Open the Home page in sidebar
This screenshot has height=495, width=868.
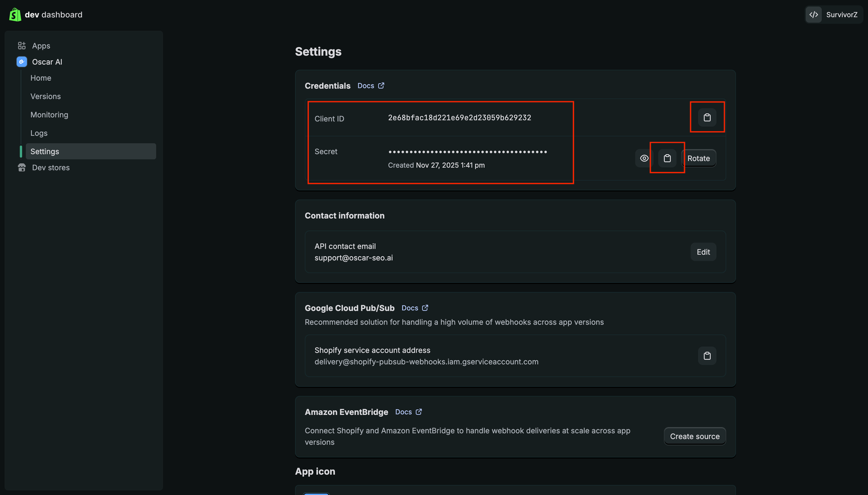click(41, 78)
